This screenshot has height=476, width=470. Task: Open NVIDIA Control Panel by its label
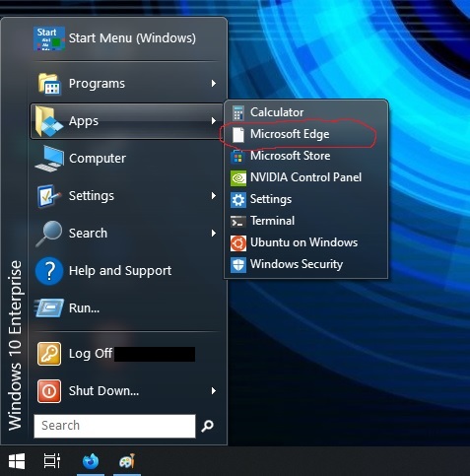click(305, 177)
